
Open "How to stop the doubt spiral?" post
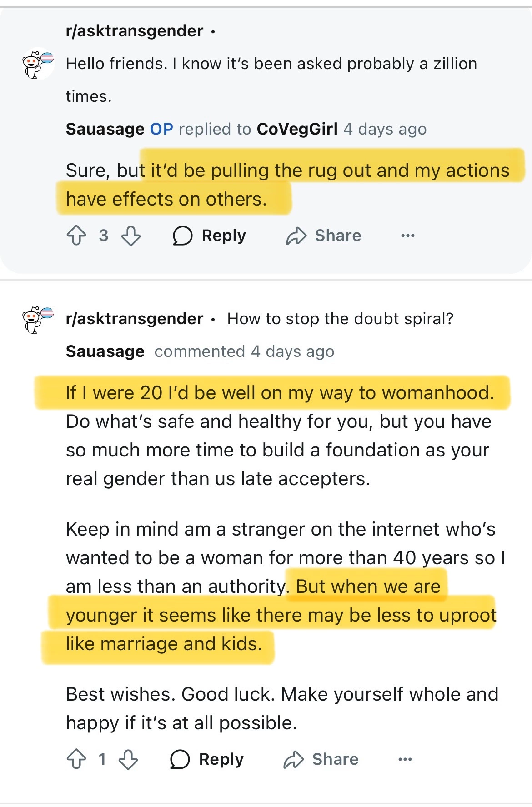340,319
